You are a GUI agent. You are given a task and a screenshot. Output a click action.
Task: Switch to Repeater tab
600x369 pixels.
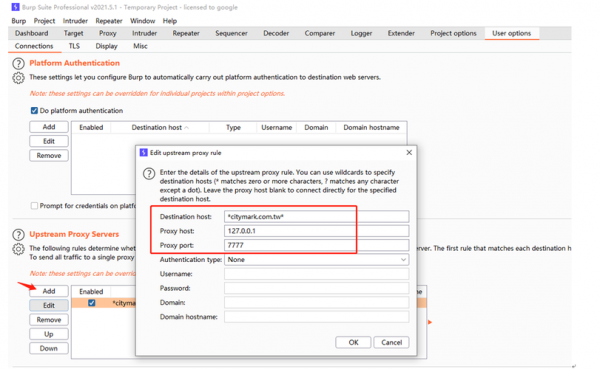click(x=186, y=33)
